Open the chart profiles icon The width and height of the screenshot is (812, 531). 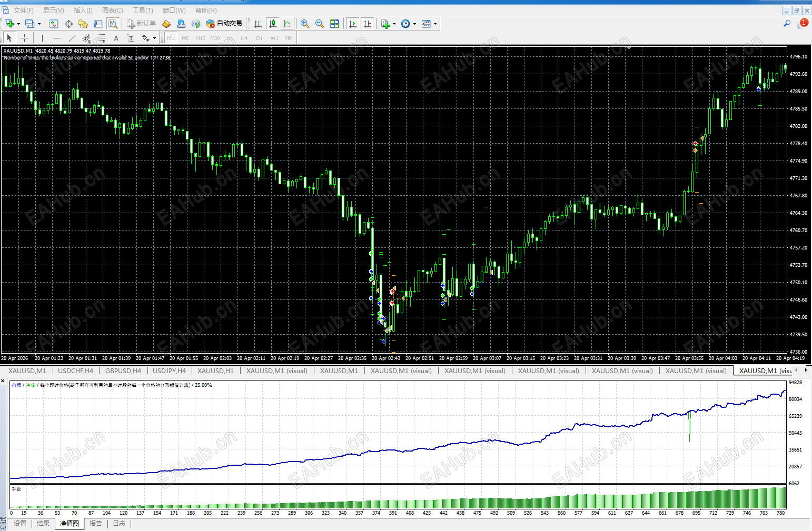[29, 24]
